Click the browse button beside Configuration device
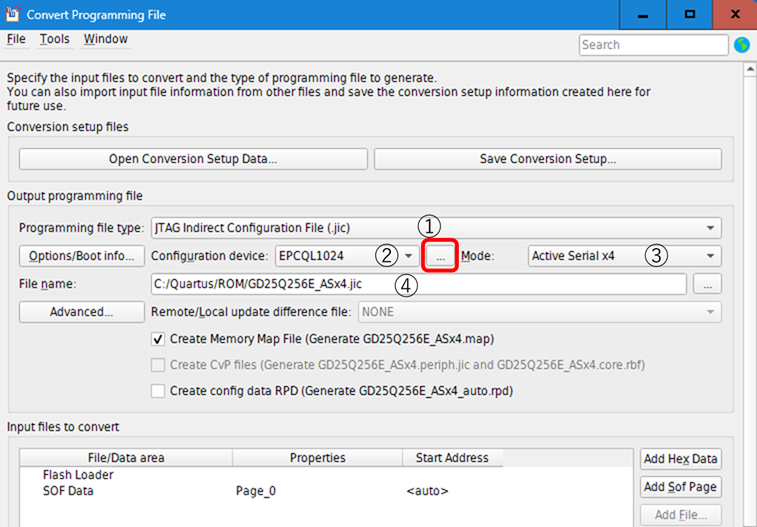757x527 pixels. coord(440,256)
